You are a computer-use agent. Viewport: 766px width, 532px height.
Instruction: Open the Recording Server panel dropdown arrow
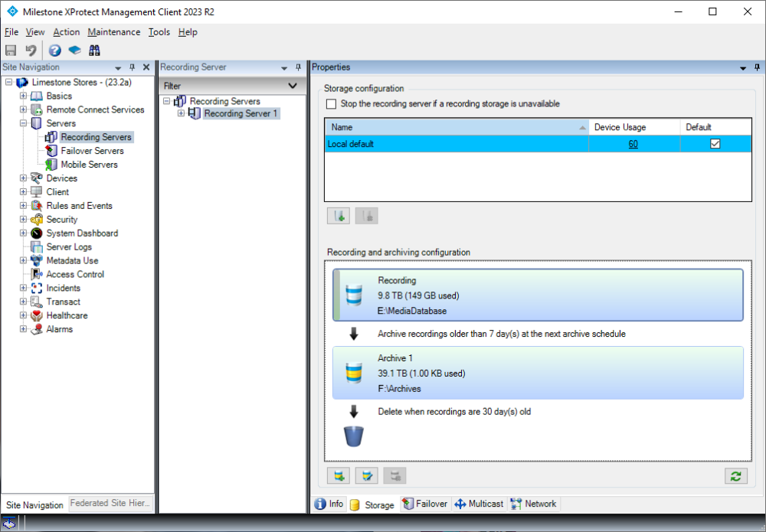coord(284,68)
